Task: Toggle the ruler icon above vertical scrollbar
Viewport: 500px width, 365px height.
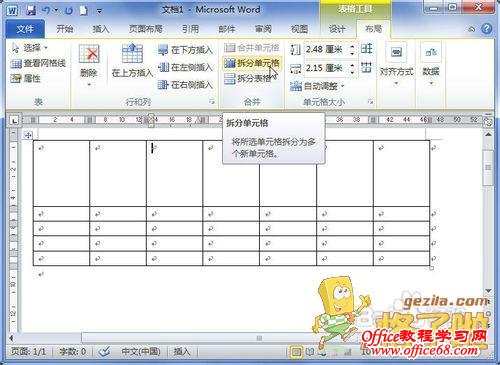Action: tap(488, 122)
